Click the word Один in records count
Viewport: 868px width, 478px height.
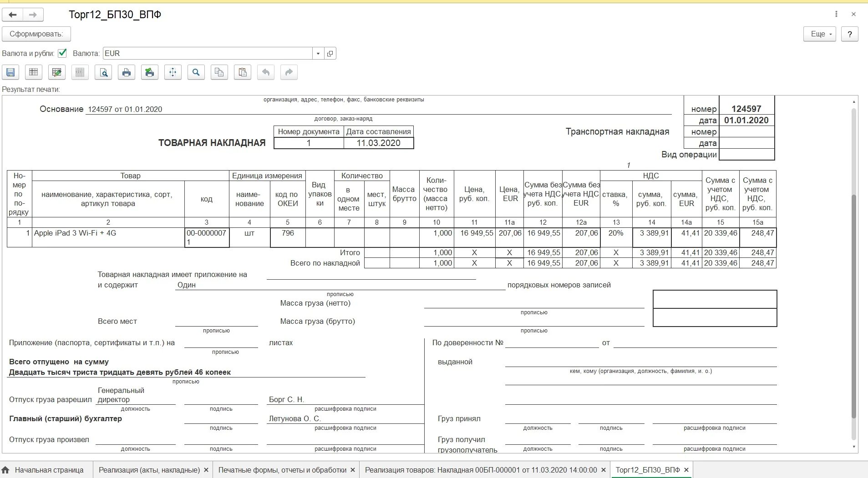click(187, 285)
